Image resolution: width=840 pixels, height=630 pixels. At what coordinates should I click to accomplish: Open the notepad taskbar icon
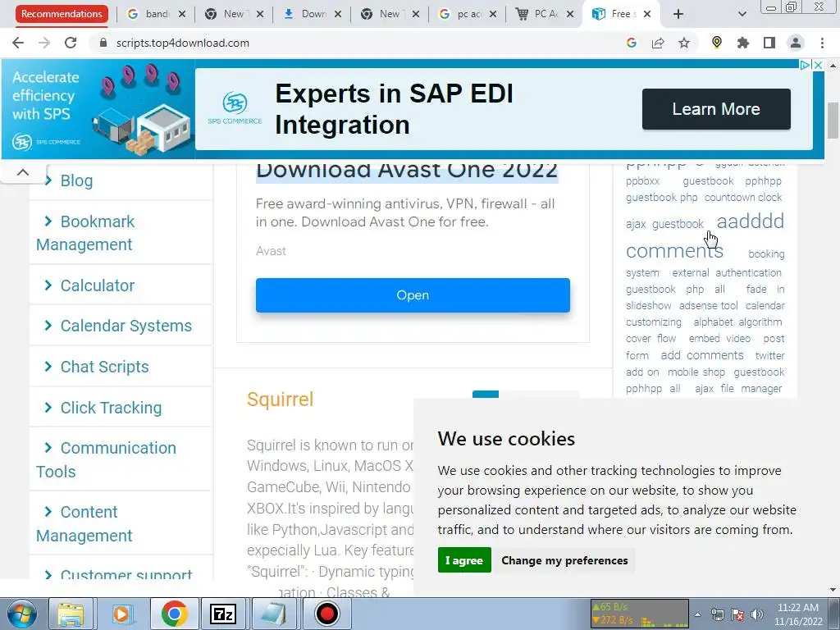tap(274, 614)
